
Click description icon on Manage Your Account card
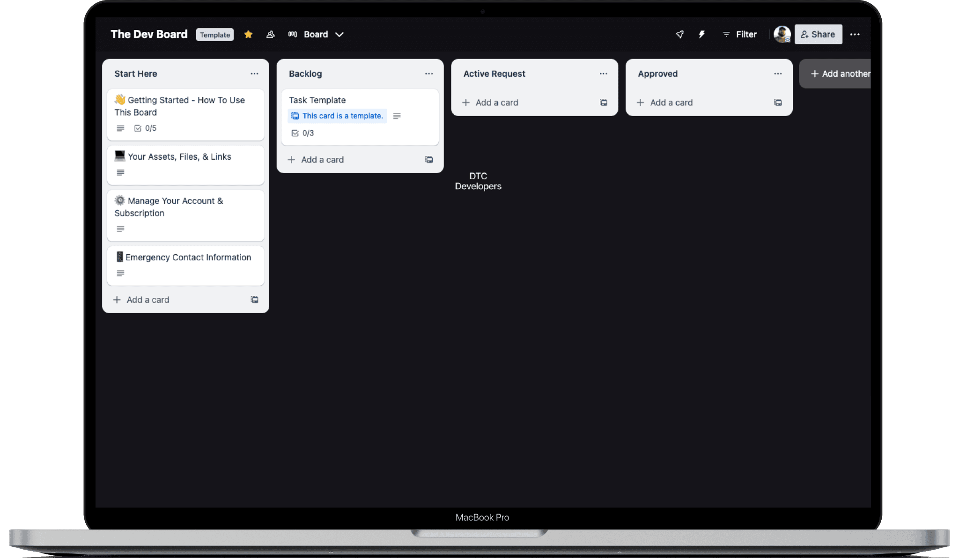[120, 229]
